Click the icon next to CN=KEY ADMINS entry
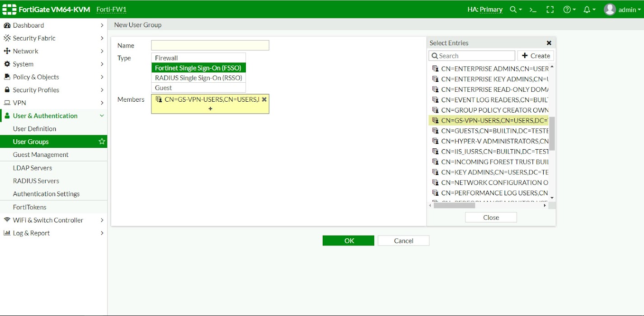Image resolution: width=644 pixels, height=316 pixels. pos(436,172)
